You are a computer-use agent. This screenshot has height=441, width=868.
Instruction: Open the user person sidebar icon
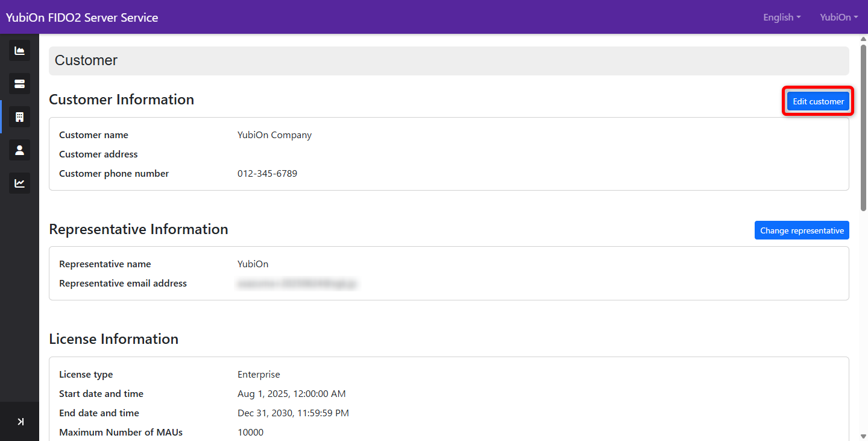(19, 150)
